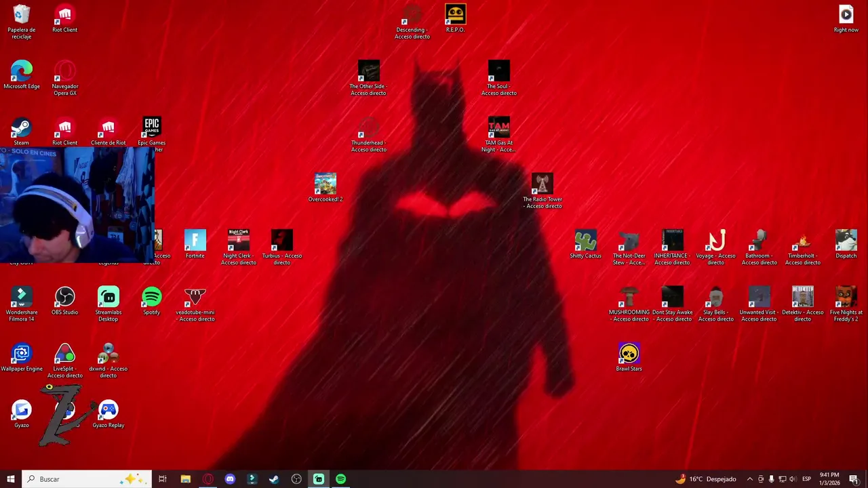
Task: Open Discord from the taskbar
Action: pyautogui.click(x=230, y=479)
